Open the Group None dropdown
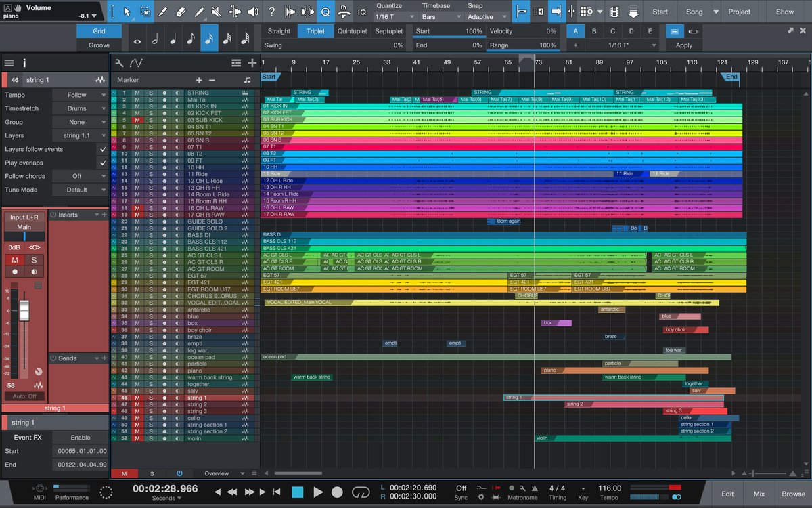 click(x=80, y=122)
